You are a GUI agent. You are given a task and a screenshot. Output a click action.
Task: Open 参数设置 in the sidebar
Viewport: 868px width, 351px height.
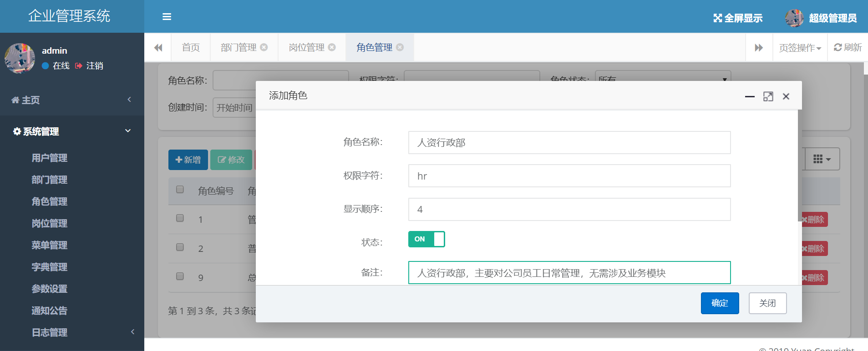(x=49, y=289)
